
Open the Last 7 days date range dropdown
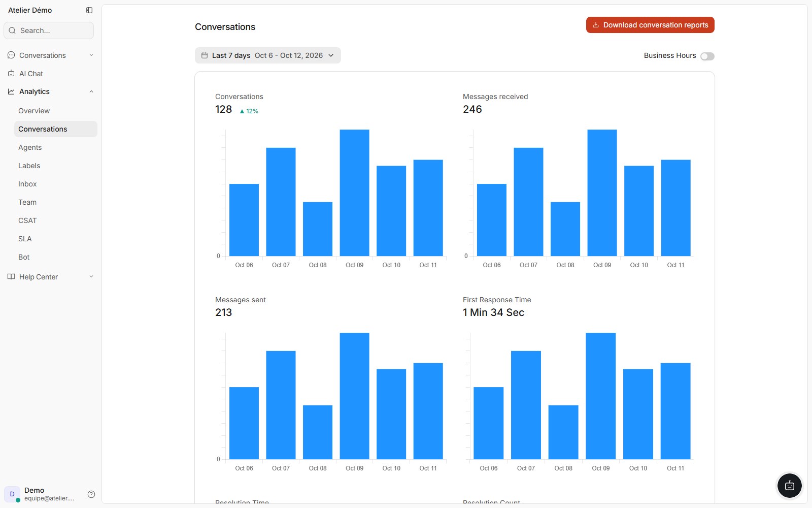tap(268, 55)
